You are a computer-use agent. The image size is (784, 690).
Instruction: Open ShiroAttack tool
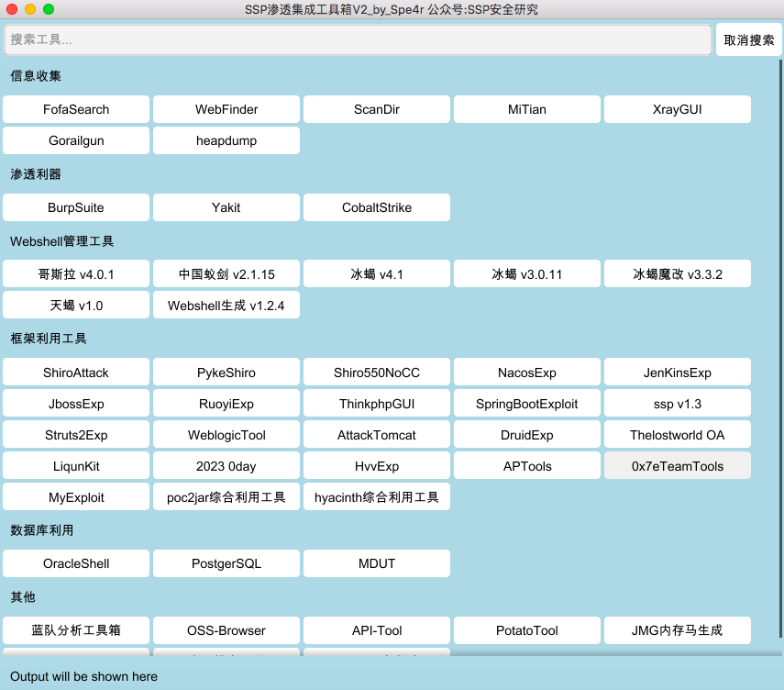(76, 372)
